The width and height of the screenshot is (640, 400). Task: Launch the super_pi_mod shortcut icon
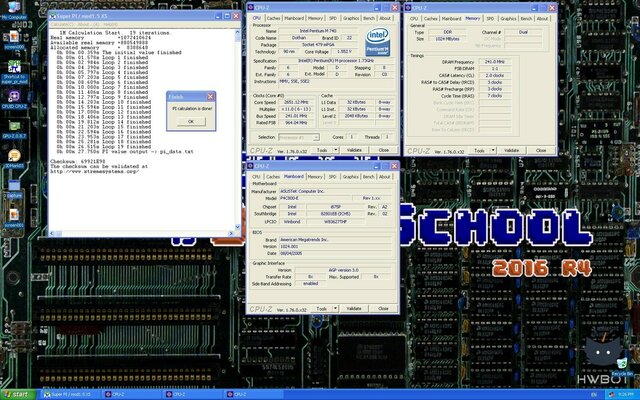(13, 65)
